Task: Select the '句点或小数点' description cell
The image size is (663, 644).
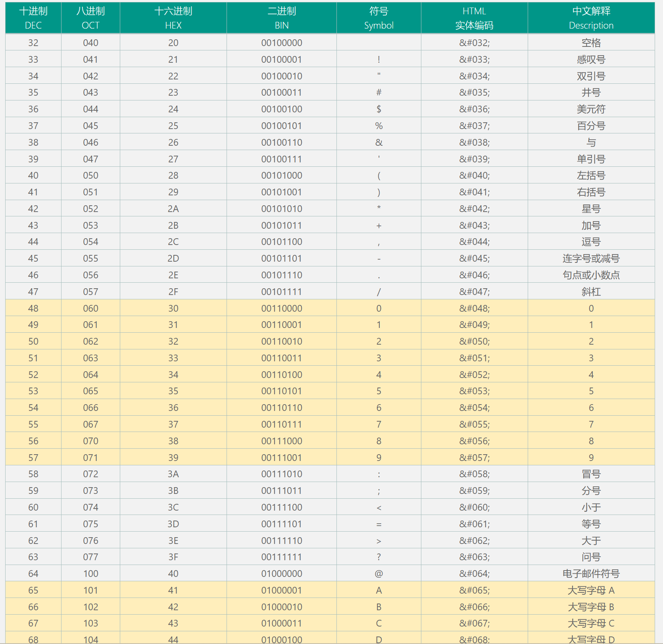Action: pyautogui.click(x=591, y=275)
